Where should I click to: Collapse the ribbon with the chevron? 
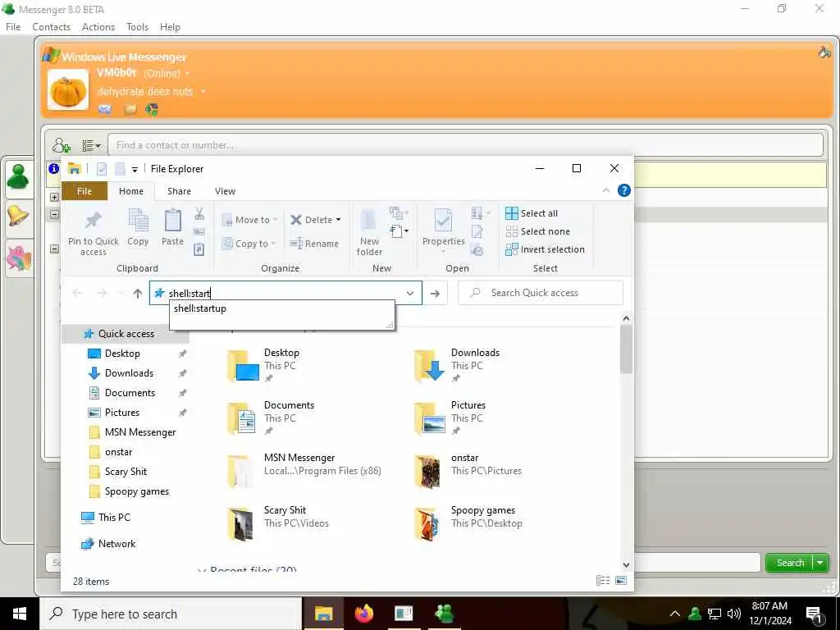pyautogui.click(x=606, y=190)
